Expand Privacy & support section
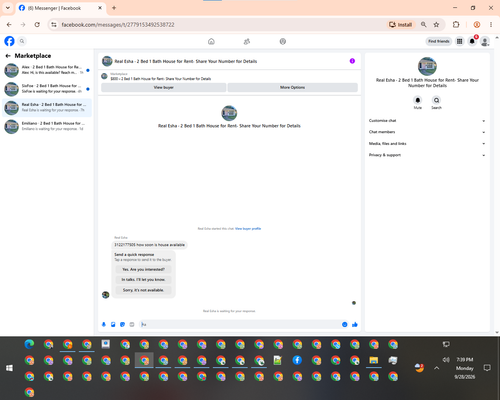Image resolution: width=500 pixels, height=400 pixels. point(427,155)
